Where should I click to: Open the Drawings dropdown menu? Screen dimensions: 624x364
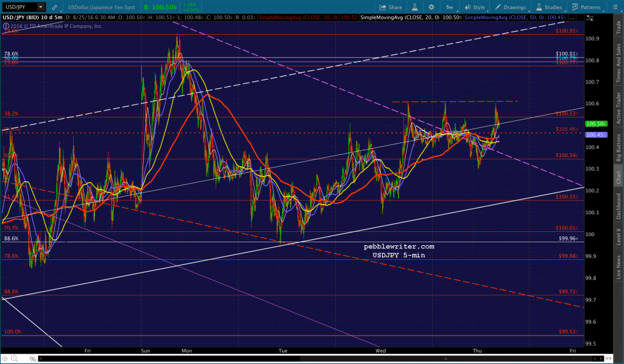[511, 7]
